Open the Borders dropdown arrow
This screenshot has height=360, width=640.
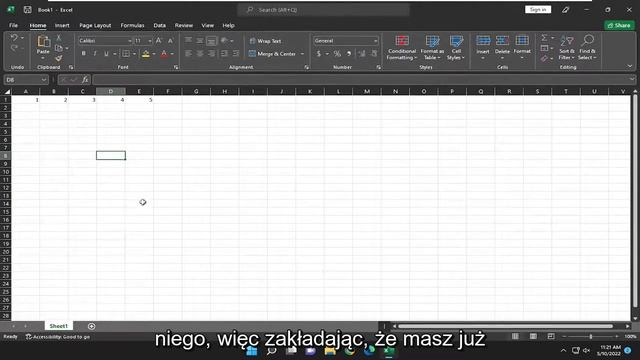[134, 54]
